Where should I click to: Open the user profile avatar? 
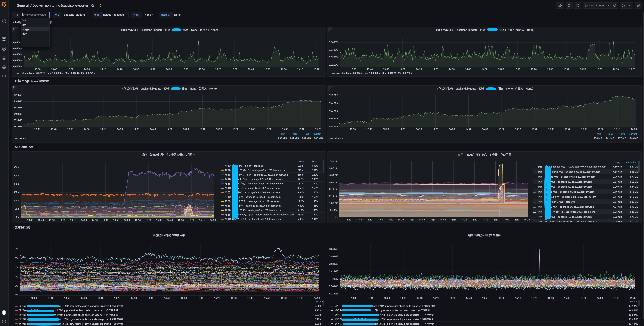[x=4, y=312]
